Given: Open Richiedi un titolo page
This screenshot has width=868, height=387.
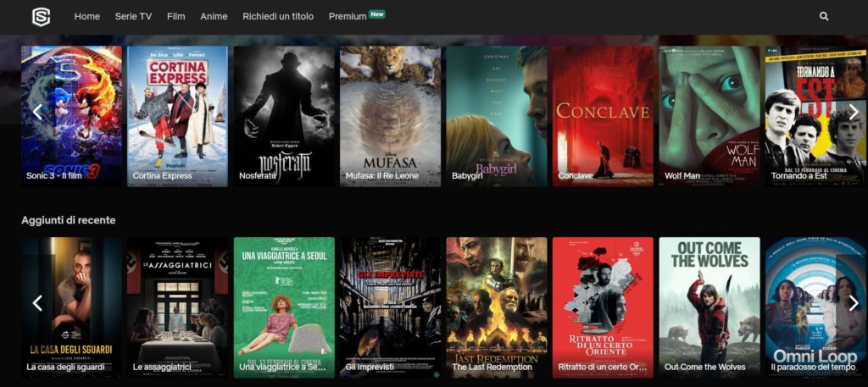Looking at the screenshot, I should coord(278,17).
